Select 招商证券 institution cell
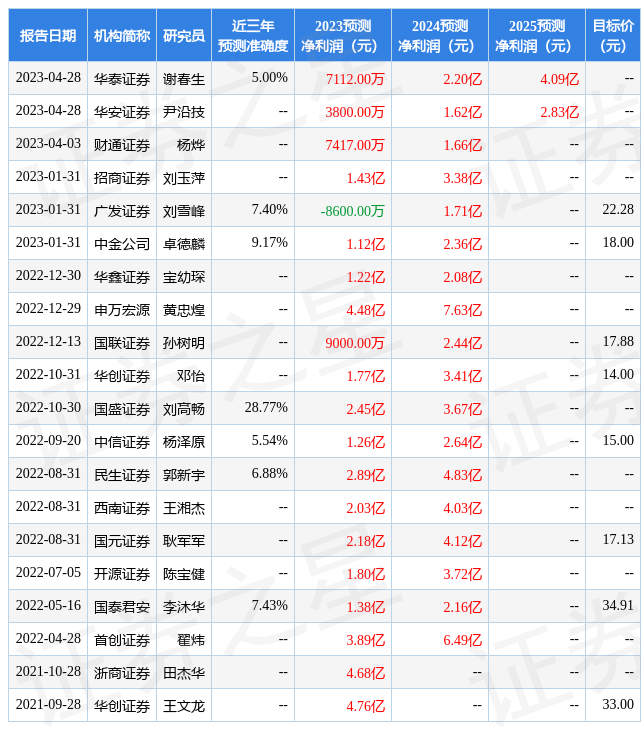This screenshot has height=730, width=641. [122, 178]
